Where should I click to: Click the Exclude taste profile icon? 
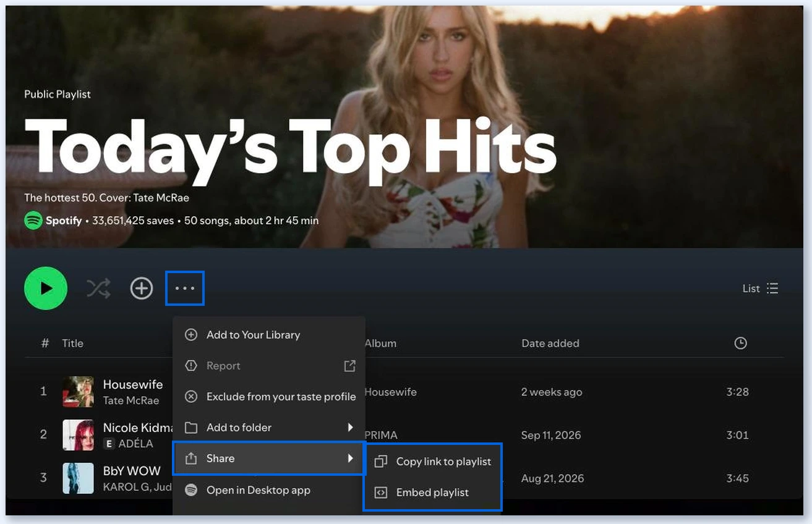(191, 397)
